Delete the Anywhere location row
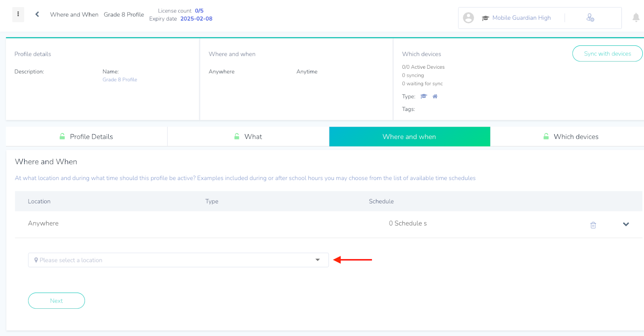This screenshot has height=336, width=644. pos(593,225)
